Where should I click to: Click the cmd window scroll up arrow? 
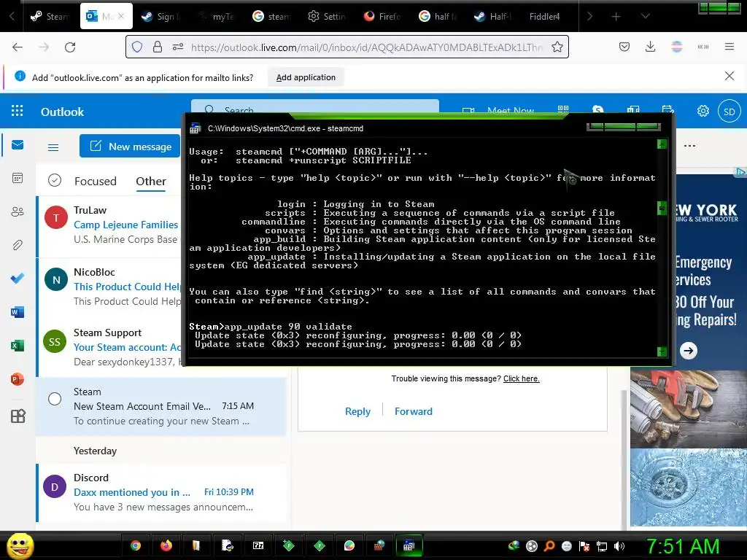point(662,144)
